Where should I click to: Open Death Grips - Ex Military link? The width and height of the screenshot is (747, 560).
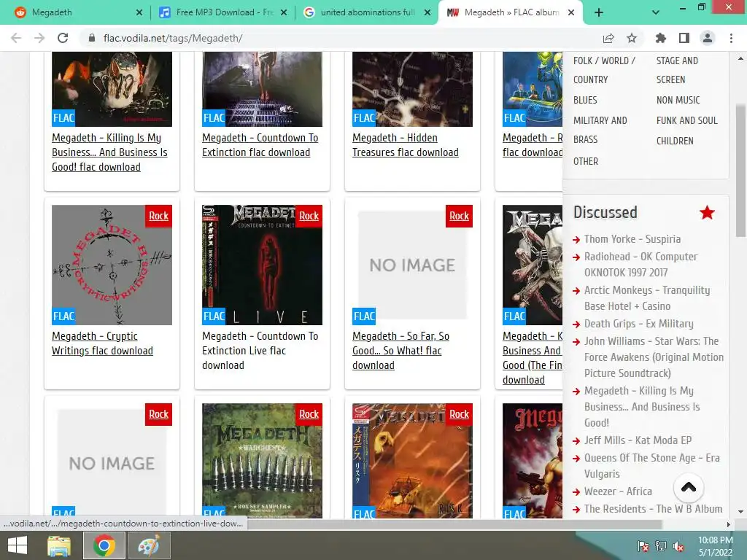pos(639,324)
